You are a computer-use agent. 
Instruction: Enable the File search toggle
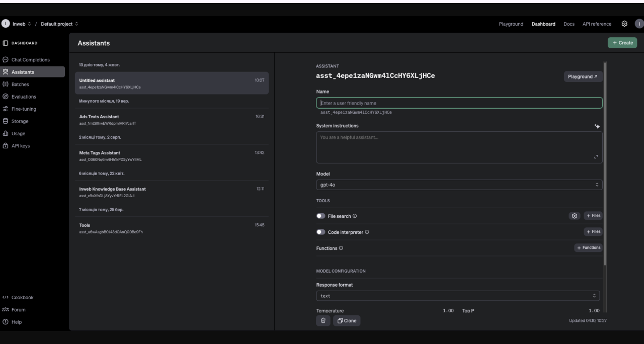(320, 216)
